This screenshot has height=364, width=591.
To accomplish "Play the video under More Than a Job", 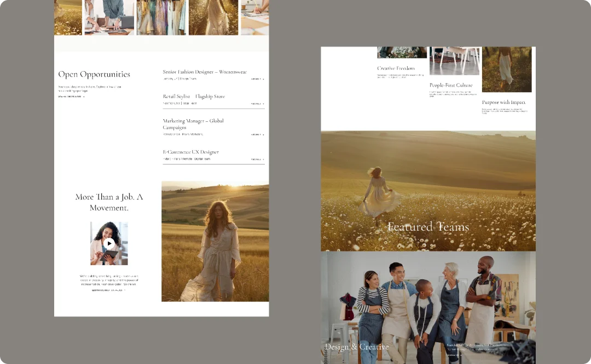I will click(109, 244).
